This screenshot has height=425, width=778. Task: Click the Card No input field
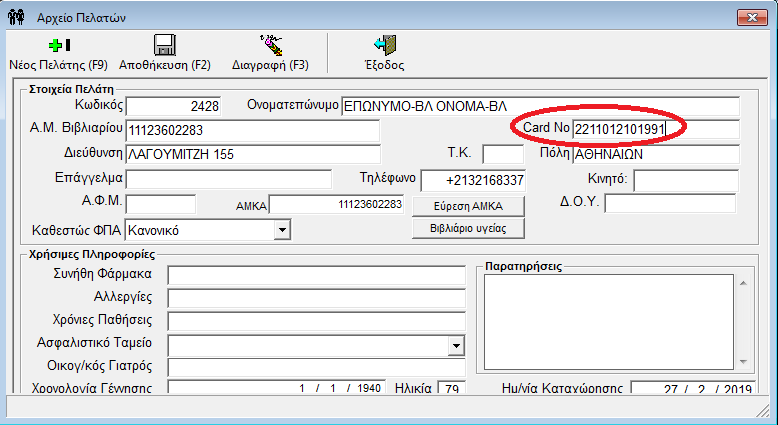click(x=655, y=129)
